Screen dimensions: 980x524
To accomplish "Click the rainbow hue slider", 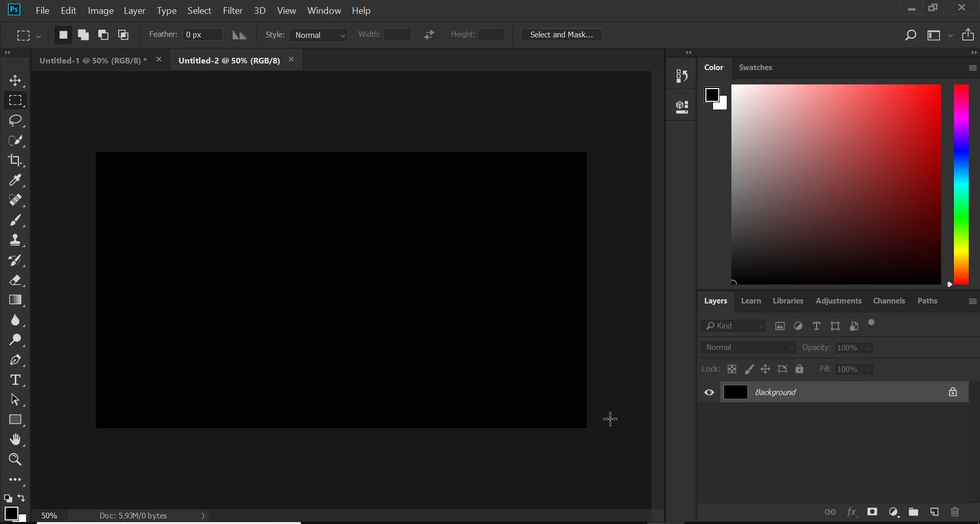I will click(x=962, y=185).
